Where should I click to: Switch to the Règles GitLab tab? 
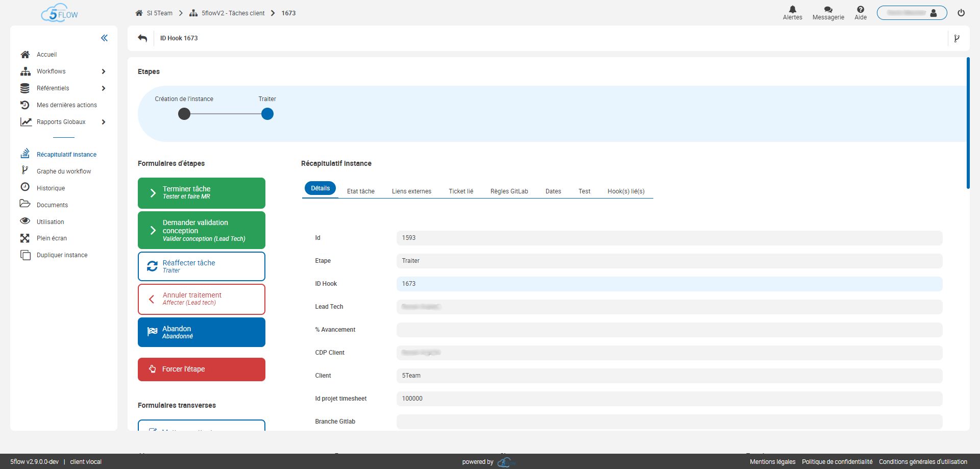click(509, 191)
